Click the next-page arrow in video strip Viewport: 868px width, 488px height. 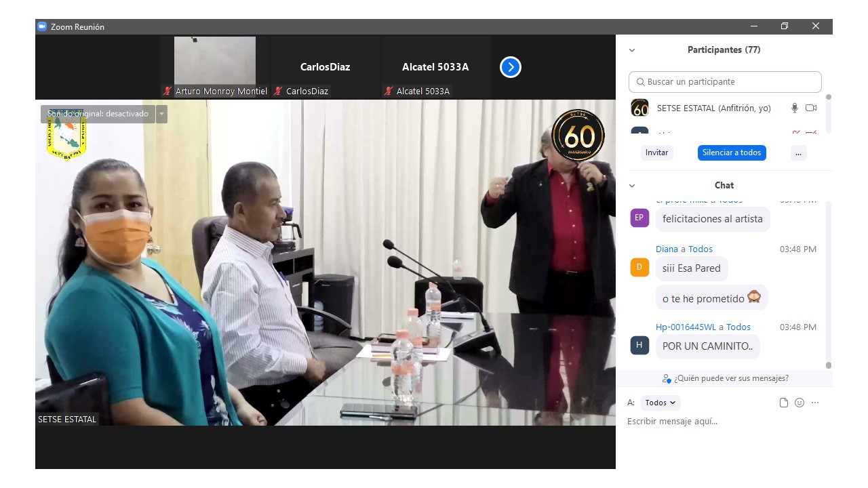pyautogui.click(x=511, y=67)
